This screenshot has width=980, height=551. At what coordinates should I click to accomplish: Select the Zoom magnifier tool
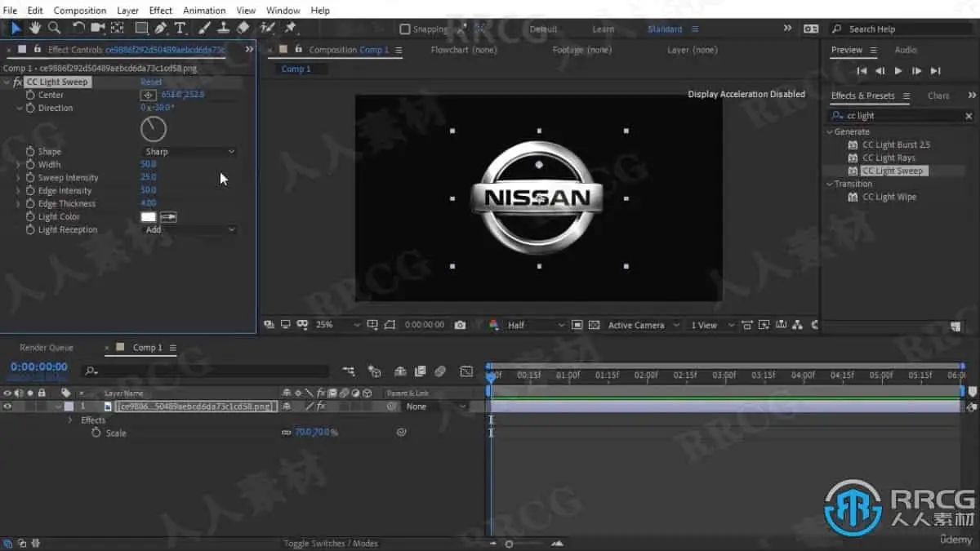coord(54,28)
